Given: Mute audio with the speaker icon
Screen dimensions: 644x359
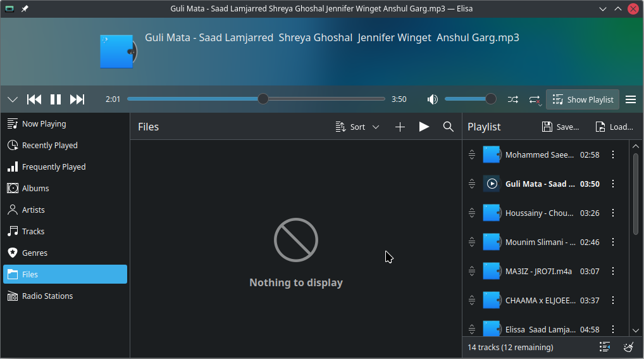Looking at the screenshot, I should click(x=432, y=99).
